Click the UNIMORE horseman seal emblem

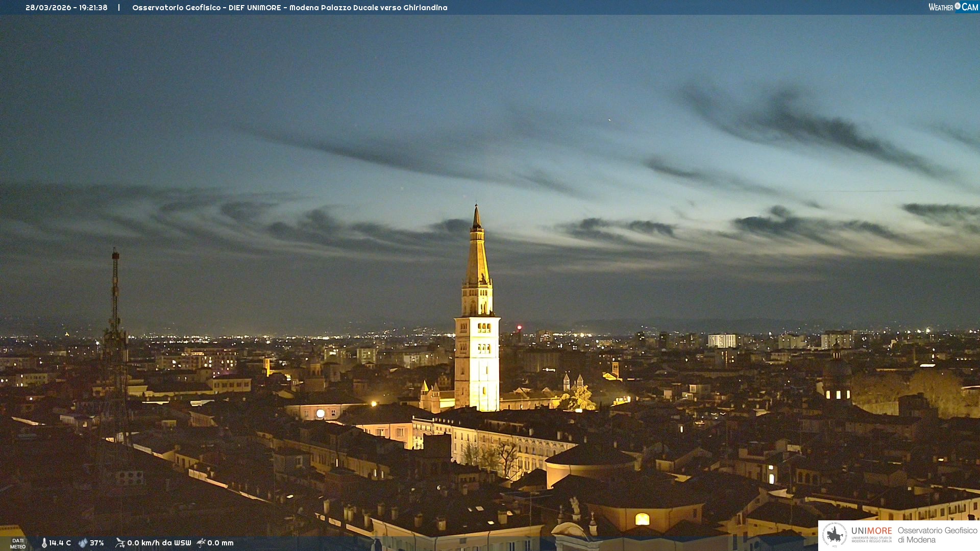point(835,535)
